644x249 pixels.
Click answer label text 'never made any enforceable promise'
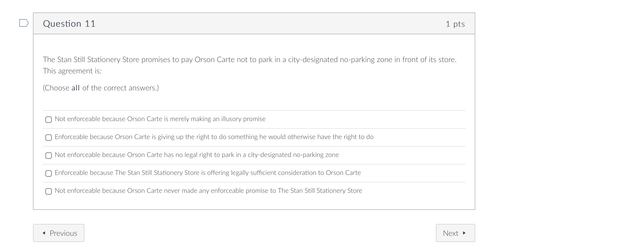pyautogui.click(x=208, y=191)
